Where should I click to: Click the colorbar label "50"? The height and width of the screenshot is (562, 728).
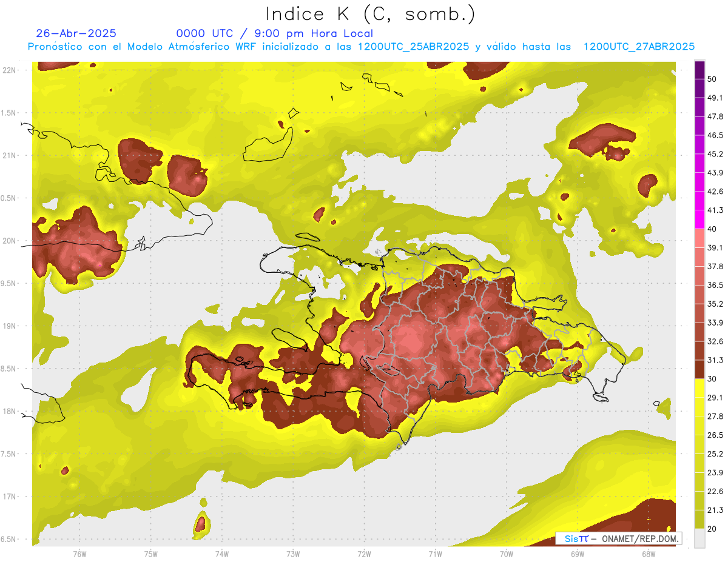point(712,79)
